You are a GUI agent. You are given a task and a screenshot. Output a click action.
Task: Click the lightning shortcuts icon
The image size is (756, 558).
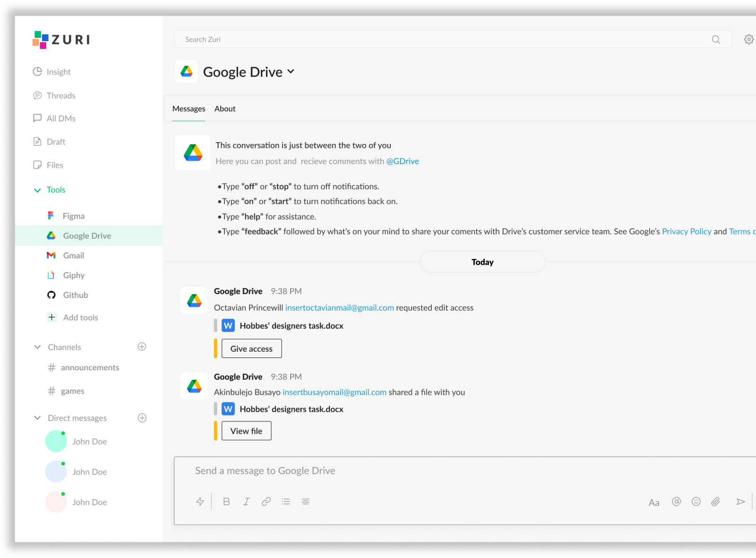point(200,502)
